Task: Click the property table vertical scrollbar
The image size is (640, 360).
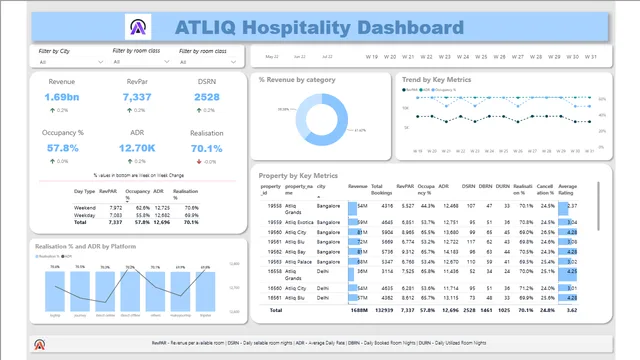Action: pos(598,206)
